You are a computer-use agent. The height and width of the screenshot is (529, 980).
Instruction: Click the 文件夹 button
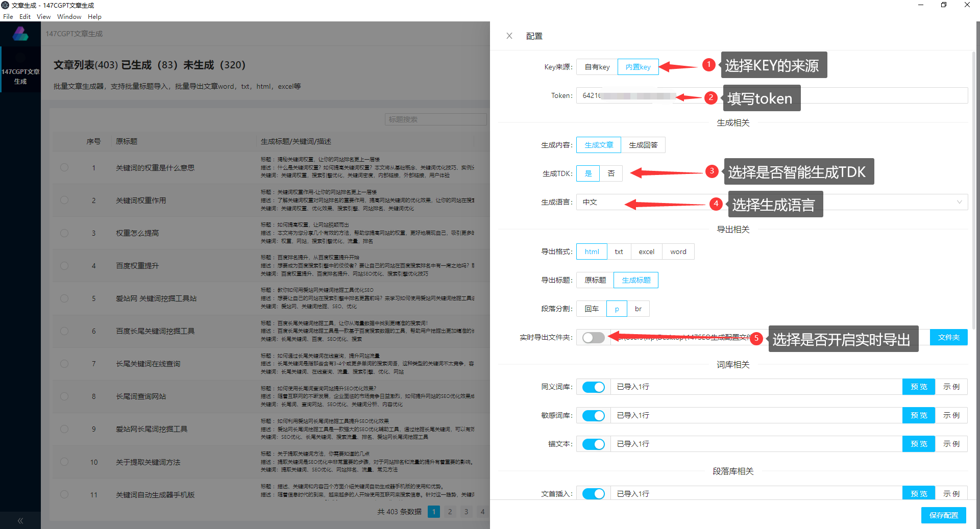tap(948, 337)
